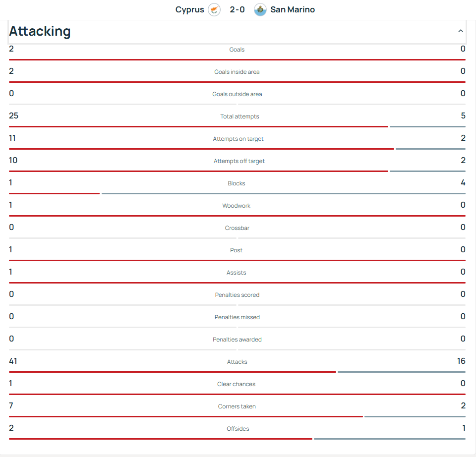Screen dimensions: 476x457
Task: Click the Total attempts stat label
Action: click(x=239, y=116)
